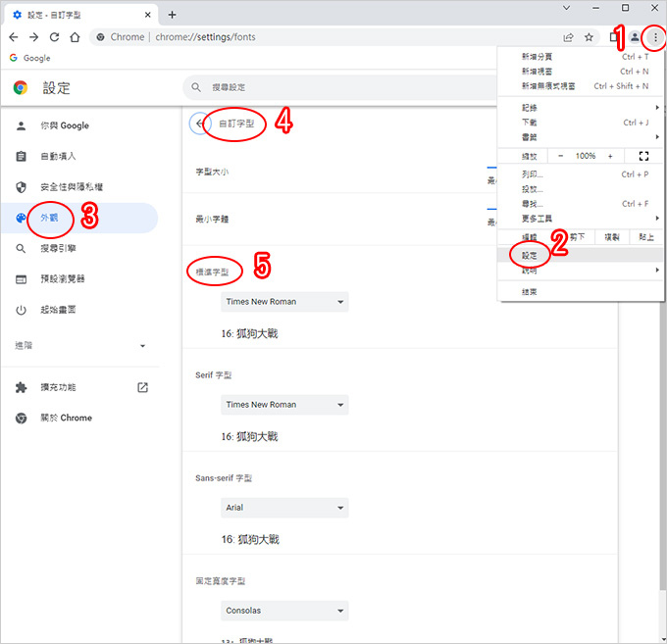Click the Google bookmark in bookmarks bar
The height and width of the screenshot is (644, 667).
[30, 58]
